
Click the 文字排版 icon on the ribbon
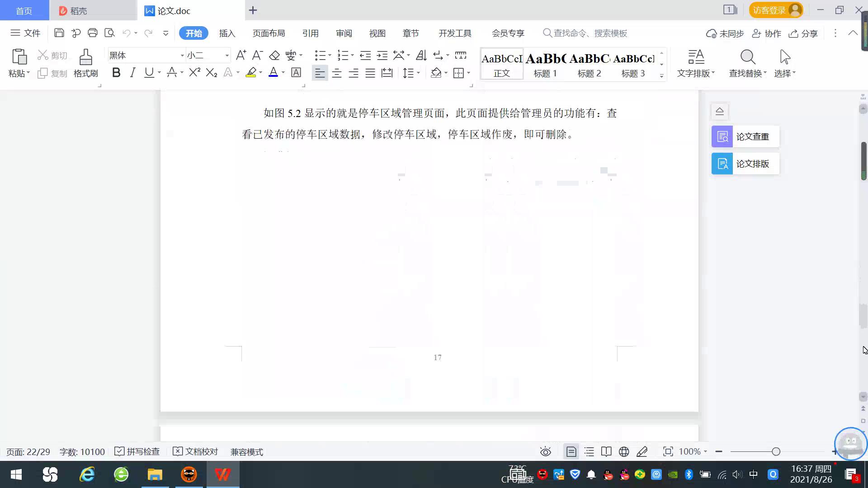695,63
